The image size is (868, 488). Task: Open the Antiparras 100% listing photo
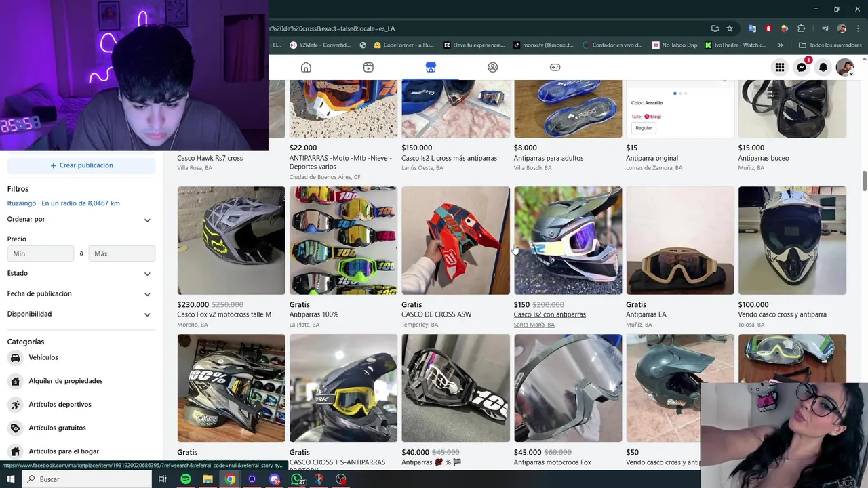(x=343, y=241)
